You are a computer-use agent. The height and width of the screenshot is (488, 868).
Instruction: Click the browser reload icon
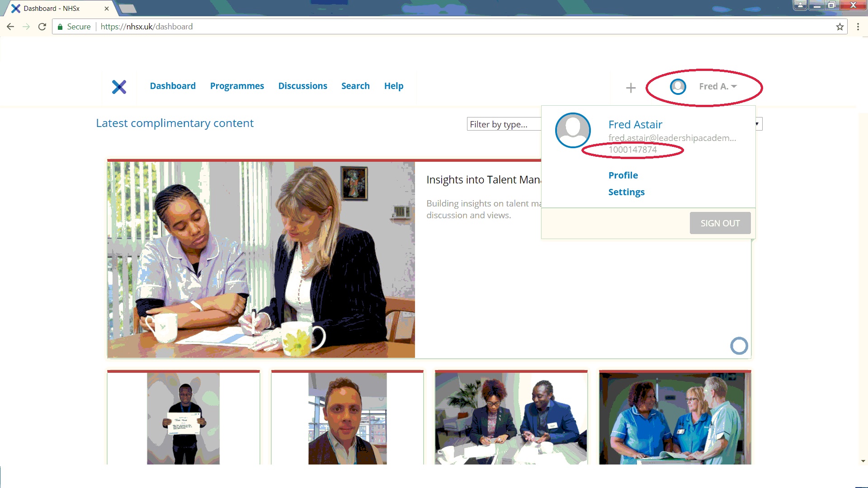[x=42, y=27]
